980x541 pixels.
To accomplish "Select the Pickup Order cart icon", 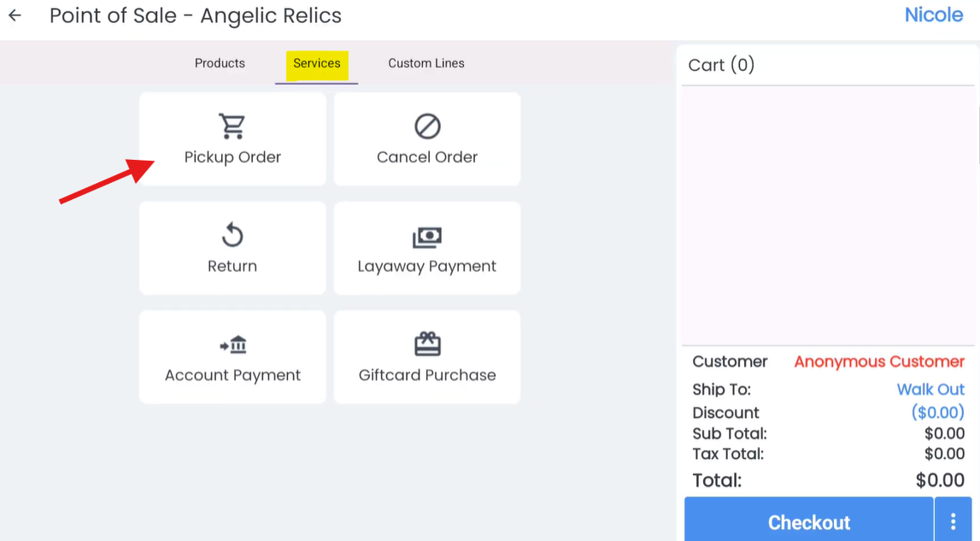I will click(232, 126).
